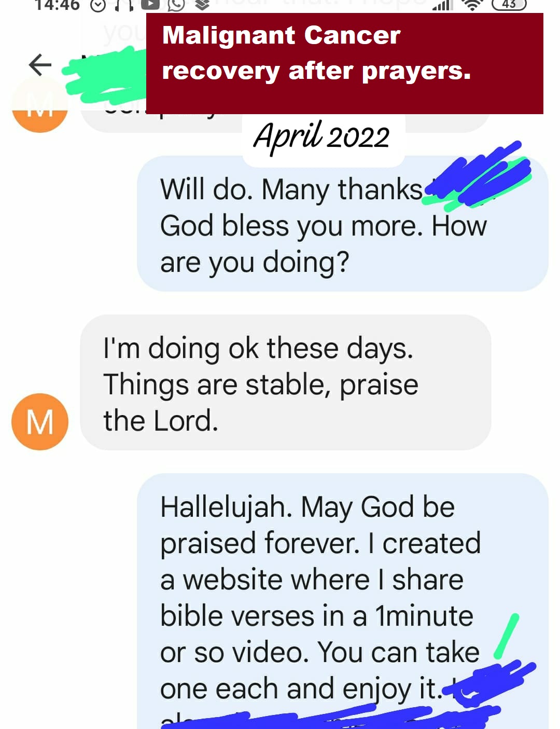Tap the 'Things are stable, praise' text line
This screenshot has width=560, height=729.
pyautogui.click(x=261, y=385)
